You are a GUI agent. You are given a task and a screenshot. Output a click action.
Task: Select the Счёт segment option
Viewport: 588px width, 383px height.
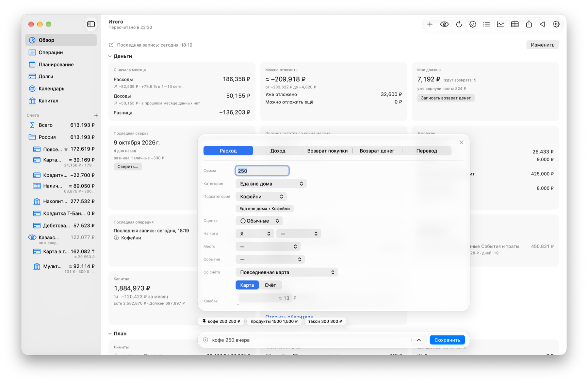(x=270, y=285)
